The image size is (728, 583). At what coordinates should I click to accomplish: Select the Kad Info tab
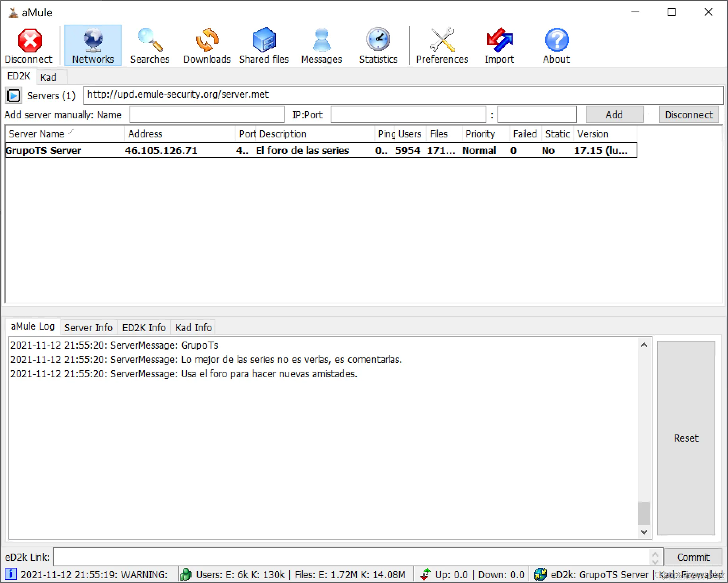[194, 328]
